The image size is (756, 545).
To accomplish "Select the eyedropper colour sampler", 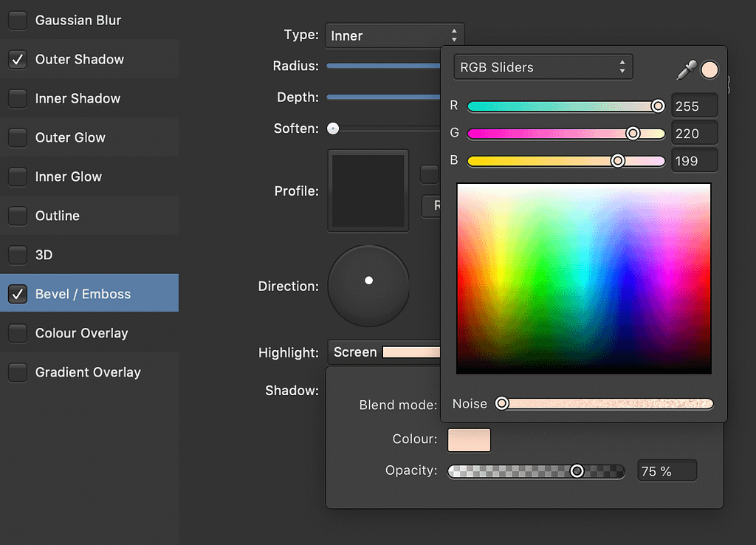I will click(x=685, y=68).
